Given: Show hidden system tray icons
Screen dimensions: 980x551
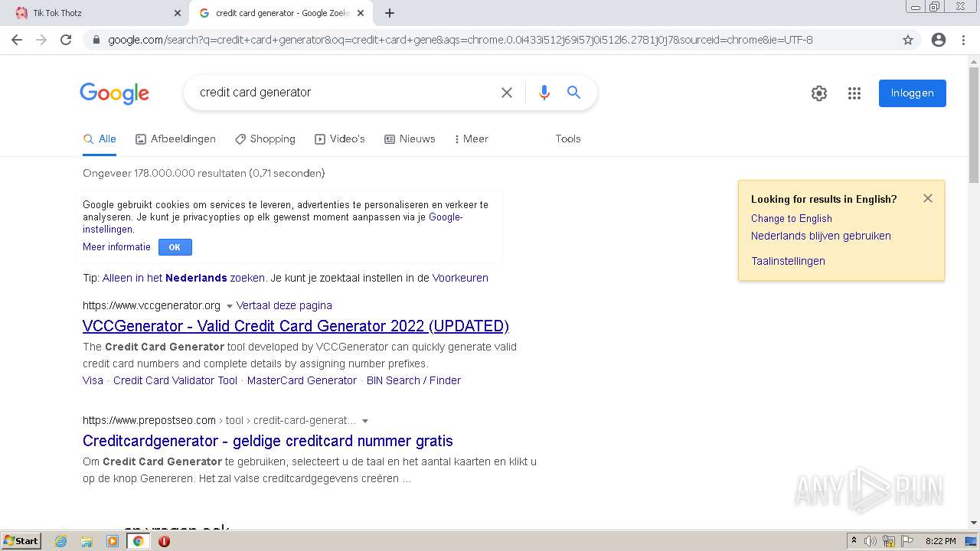Looking at the screenshot, I should [854, 541].
